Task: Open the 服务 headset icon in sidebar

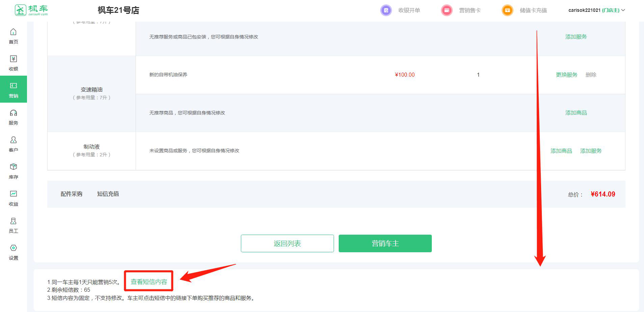Action: click(x=13, y=113)
